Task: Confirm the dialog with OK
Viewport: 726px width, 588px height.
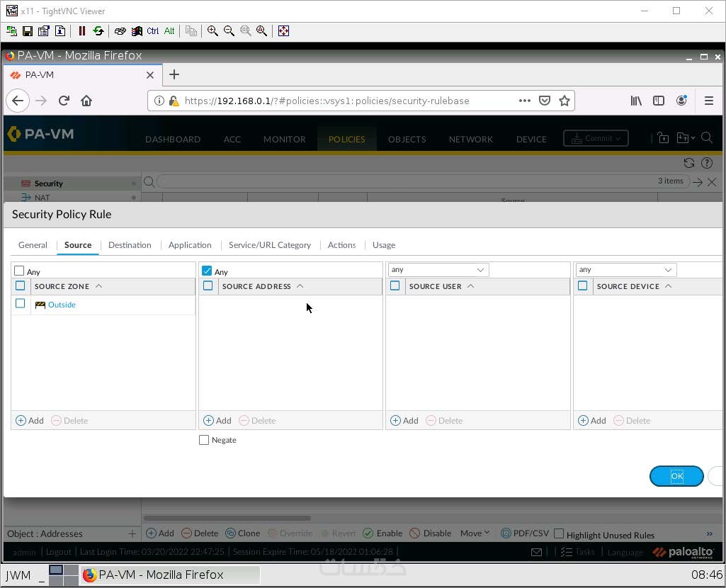Action: pyautogui.click(x=676, y=476)
